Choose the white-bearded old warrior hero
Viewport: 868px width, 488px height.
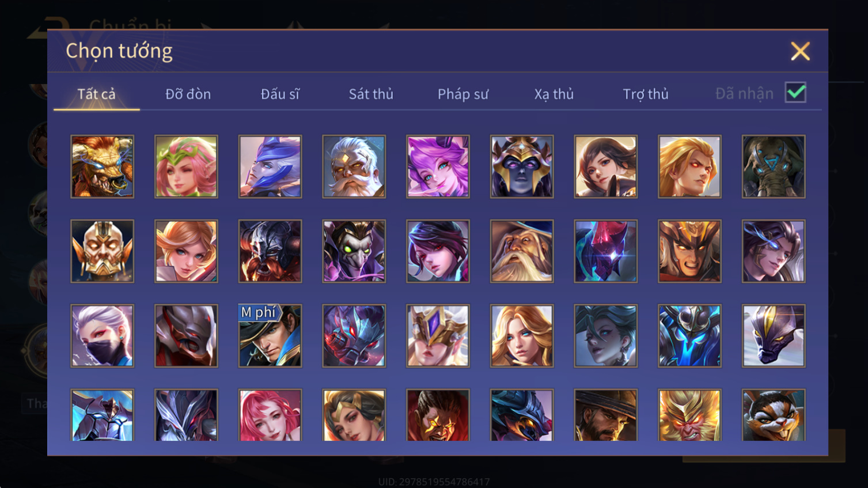354,167
